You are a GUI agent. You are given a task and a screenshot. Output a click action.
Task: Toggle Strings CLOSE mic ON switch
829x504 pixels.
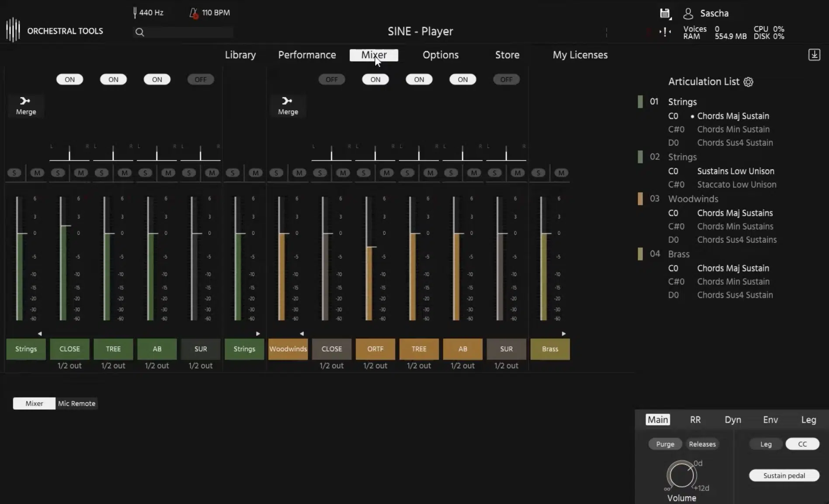tap(69, 79)
